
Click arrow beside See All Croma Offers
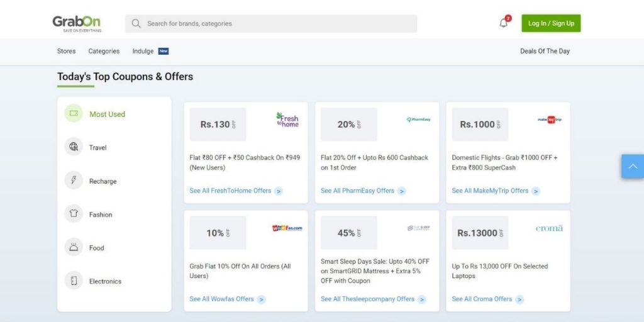pyautogui.click(x=519, y=299)
